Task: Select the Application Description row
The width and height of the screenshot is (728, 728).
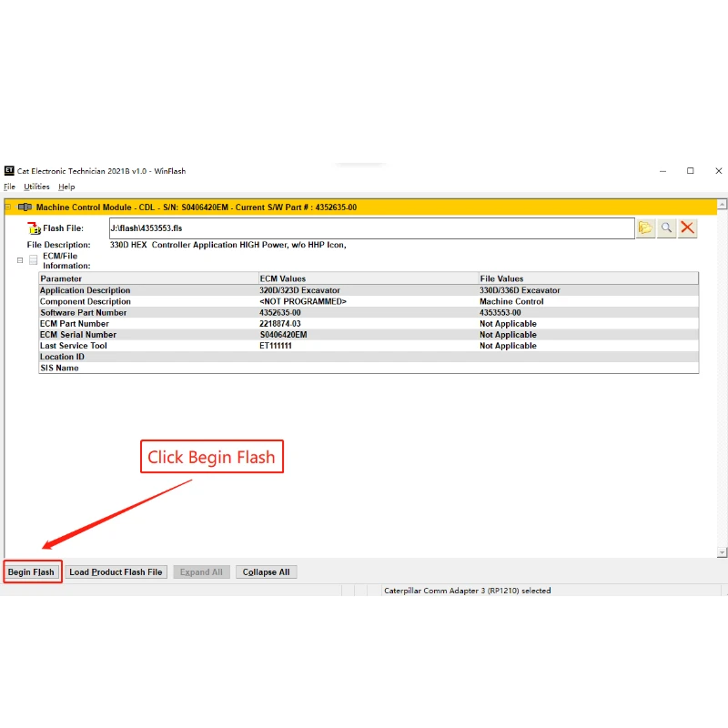Action: (369, 290)
